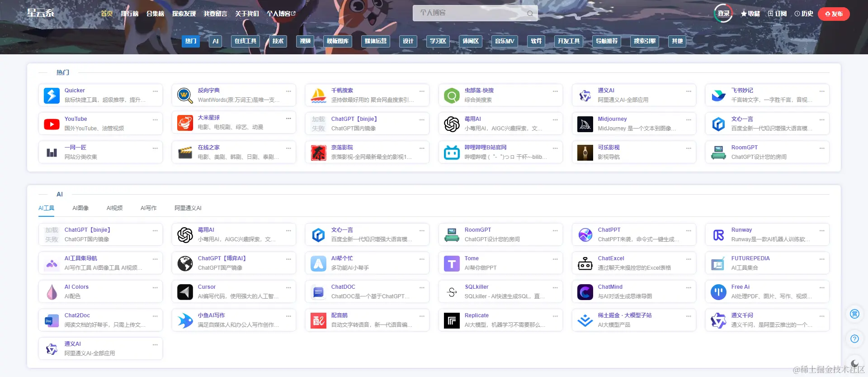Viewport: 868px width, 377px height.
Task: Click the 稀土掘金 · 大模型子站 title
Action: [625, 315]
